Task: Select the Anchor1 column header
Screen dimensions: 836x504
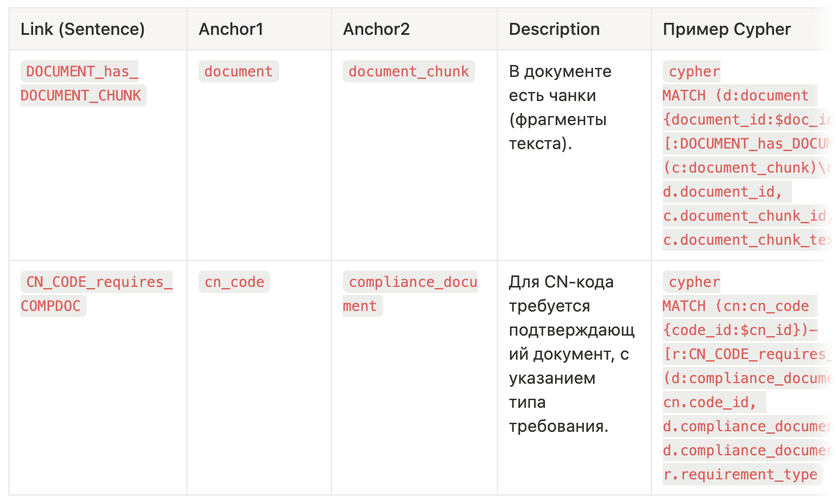Action: pyautogui.click(x=231, y=29)
